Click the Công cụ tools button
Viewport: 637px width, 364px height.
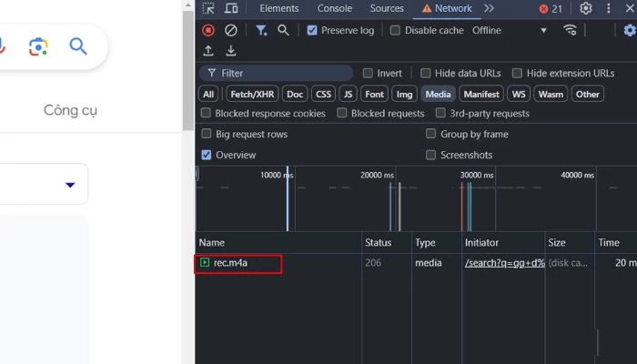tap(70, 110)
